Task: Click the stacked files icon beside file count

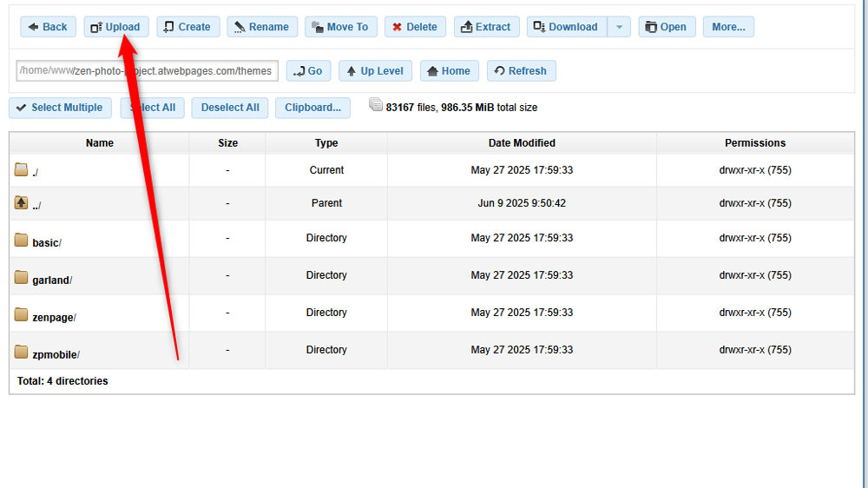Action: click(376, 105)
